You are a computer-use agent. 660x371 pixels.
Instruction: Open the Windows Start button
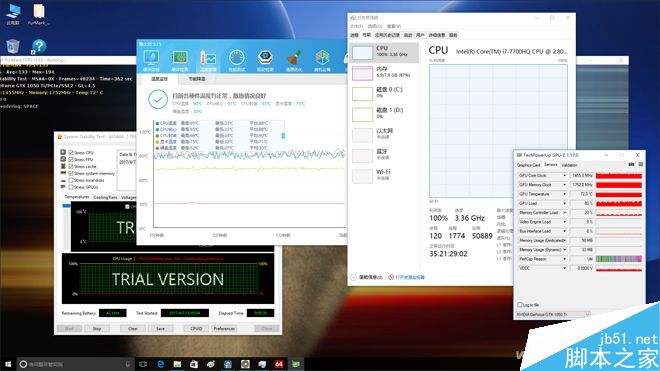(x=8, y=364)
